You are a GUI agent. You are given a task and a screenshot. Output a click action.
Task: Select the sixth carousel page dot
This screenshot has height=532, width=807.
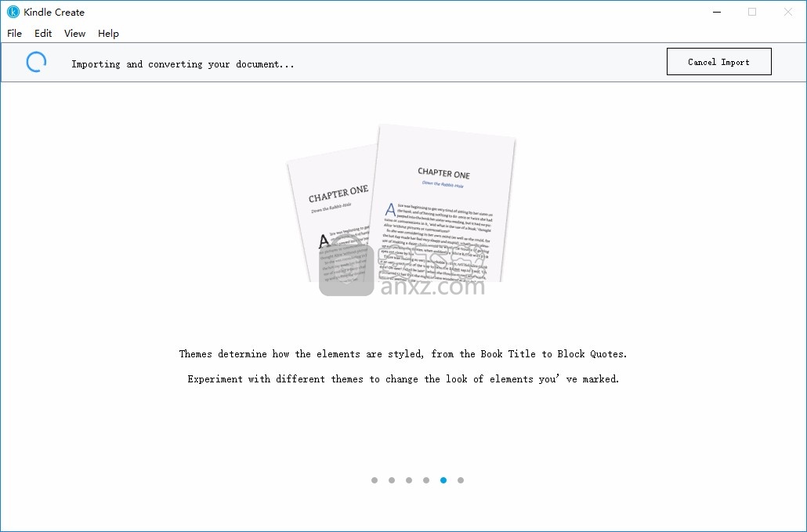click(461, 480)
